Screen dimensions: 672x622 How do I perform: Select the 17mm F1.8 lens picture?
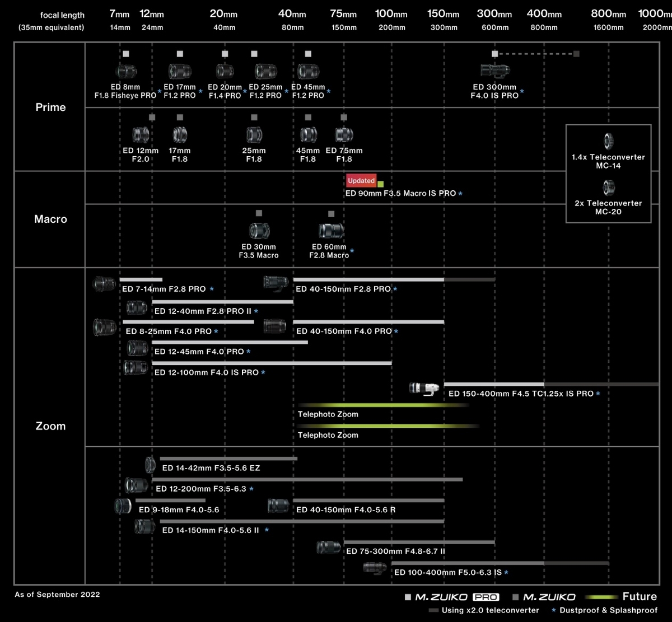180,135
